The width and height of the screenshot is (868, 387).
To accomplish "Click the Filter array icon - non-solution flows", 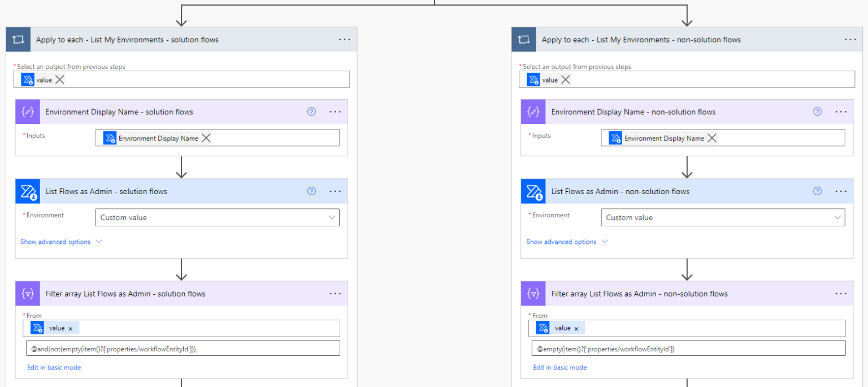I will point(533,293).
